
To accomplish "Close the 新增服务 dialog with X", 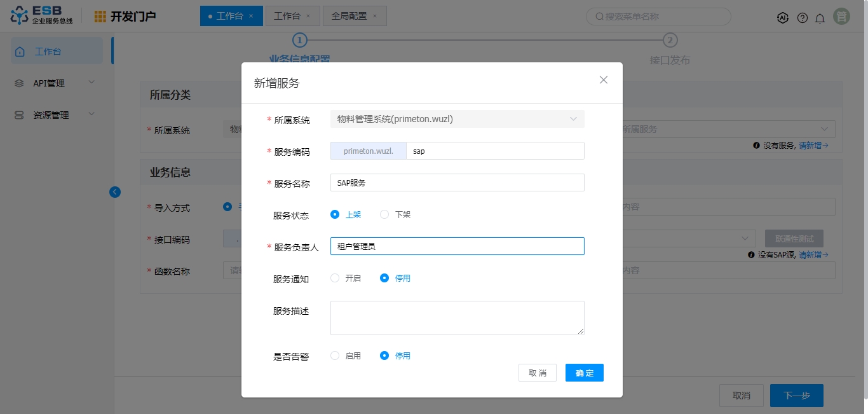I will pos(604,79).
